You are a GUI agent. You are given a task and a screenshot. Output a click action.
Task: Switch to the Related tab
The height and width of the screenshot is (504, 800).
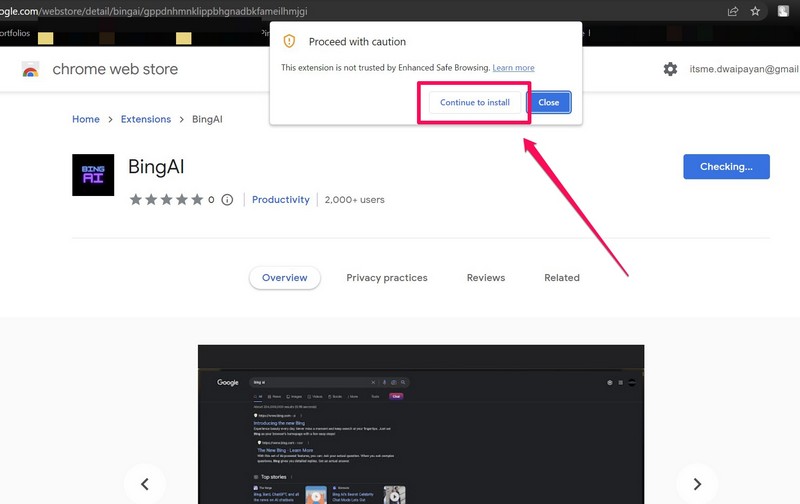tap(562, 278)
